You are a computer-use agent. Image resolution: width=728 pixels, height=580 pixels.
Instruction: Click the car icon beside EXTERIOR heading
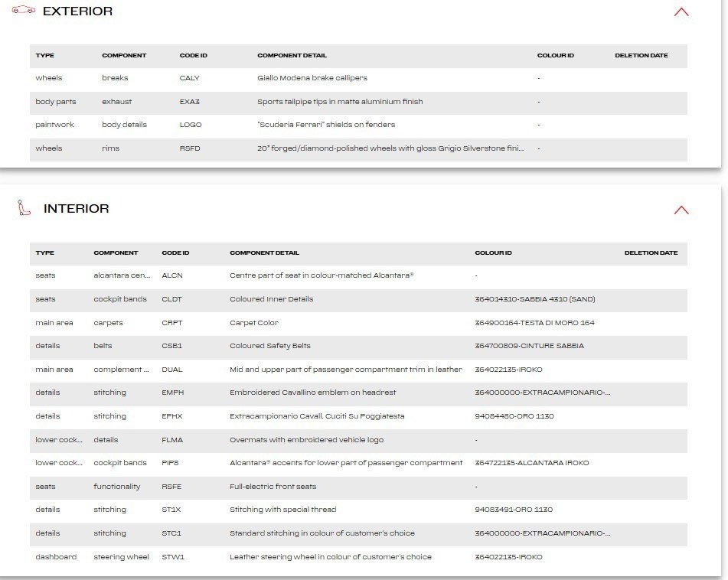coord(23,10)
